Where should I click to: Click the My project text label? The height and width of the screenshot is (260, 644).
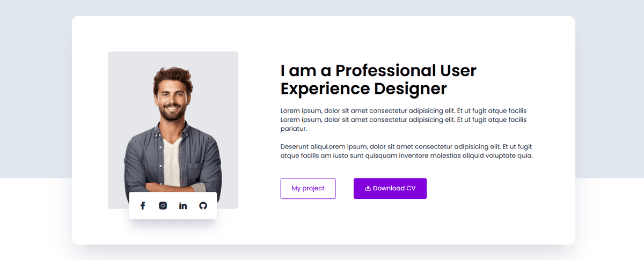(308, 189)
